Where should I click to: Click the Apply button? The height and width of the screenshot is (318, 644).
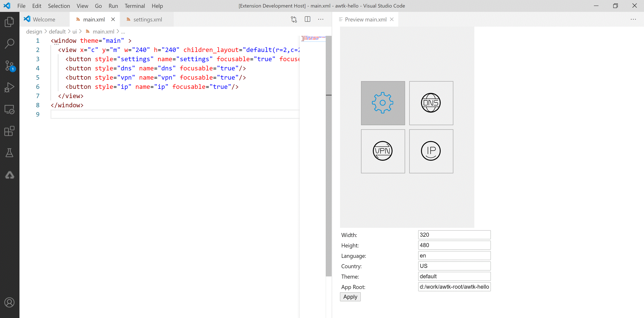click(350, 297)
